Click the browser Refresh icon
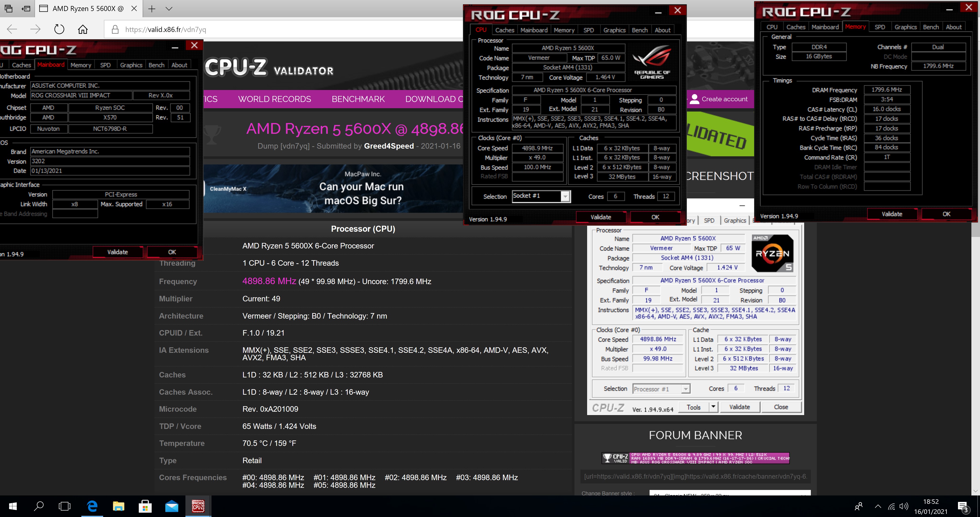The image size is (980, 517). pyautogui.click(x=59, y=29)
